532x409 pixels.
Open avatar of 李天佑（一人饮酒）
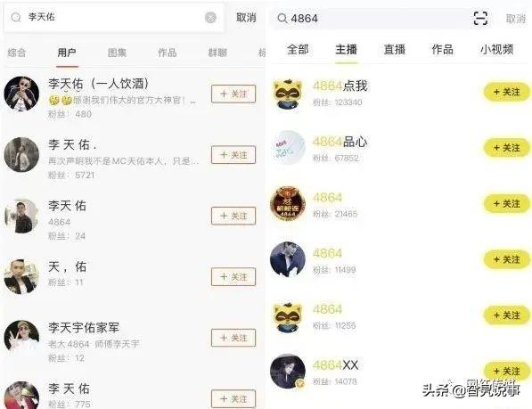pos(21,94)
